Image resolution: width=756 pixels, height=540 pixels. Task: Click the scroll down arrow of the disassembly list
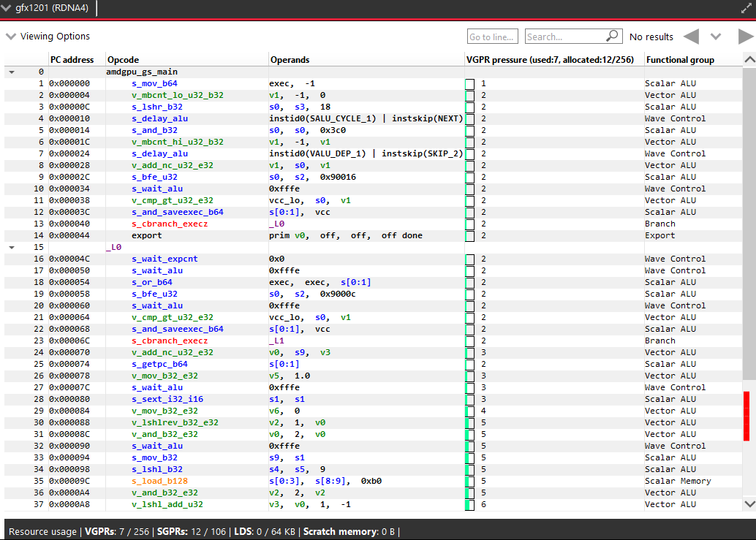tap(749, 503)
